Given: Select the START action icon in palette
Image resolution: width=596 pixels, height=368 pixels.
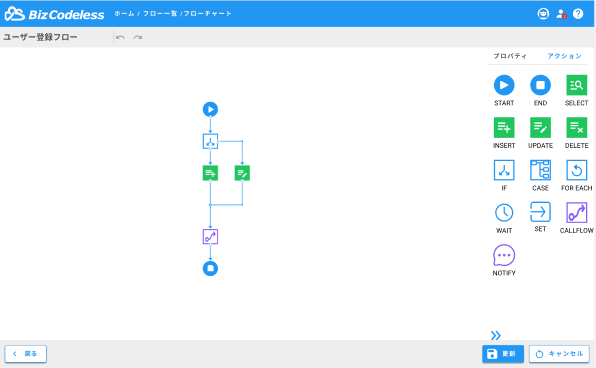Looking at the screenshot, I should [x=504, y=85].
